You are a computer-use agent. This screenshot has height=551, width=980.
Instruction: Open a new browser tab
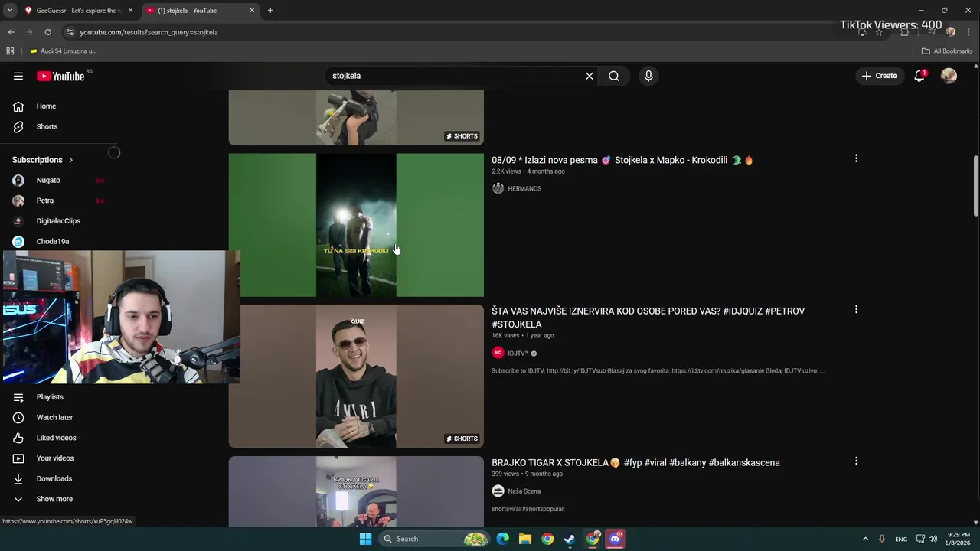click(270, 11)
